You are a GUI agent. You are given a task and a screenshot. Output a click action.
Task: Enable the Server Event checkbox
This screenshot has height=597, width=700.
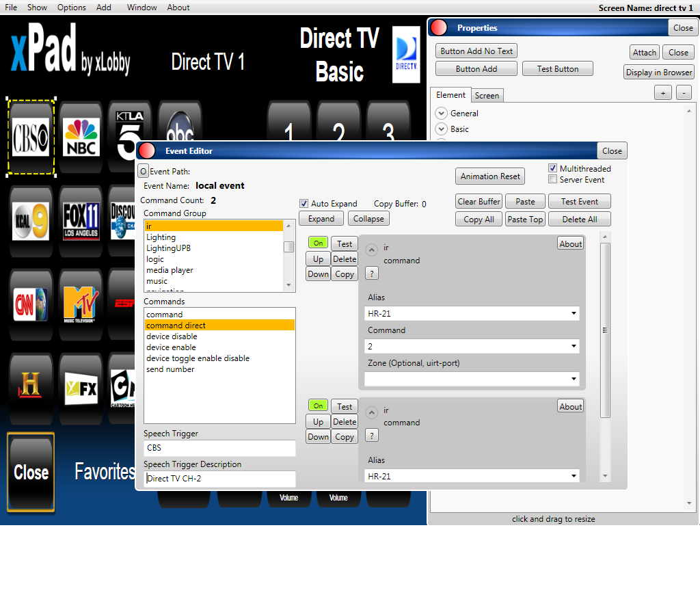pos(552,179)
